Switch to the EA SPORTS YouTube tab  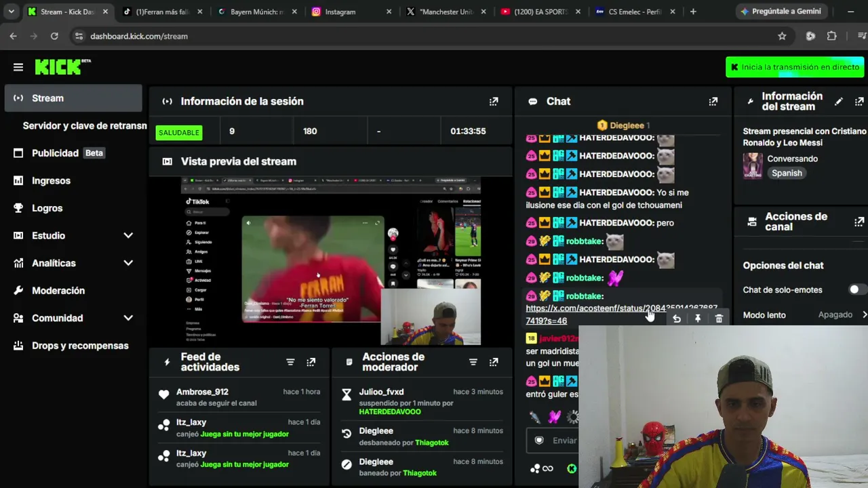(x=539, y=12)
